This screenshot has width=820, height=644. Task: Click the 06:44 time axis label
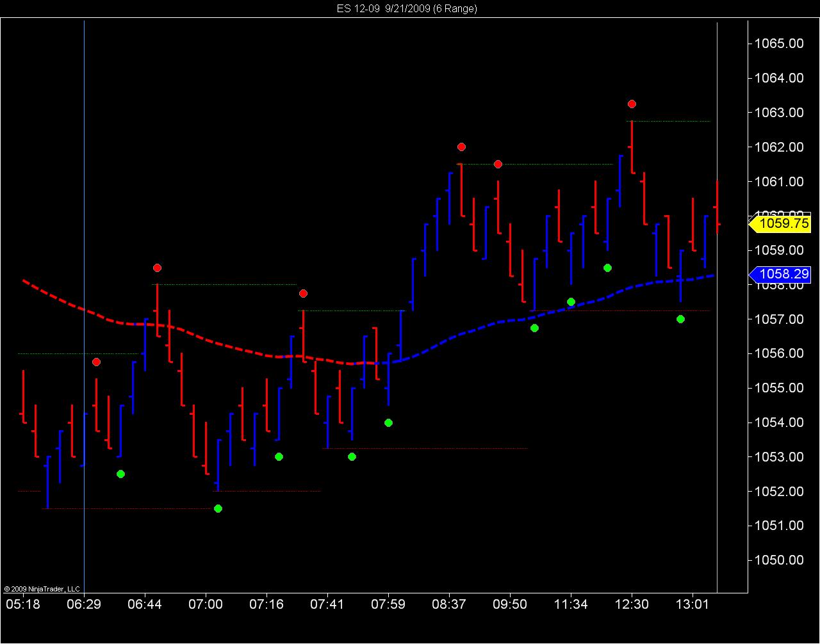(145, 604)
